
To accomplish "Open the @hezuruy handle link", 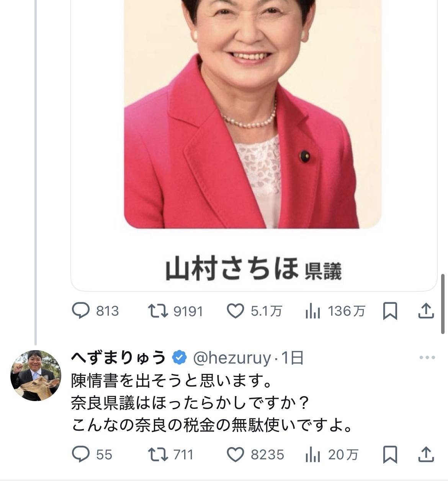I will 232,358.
